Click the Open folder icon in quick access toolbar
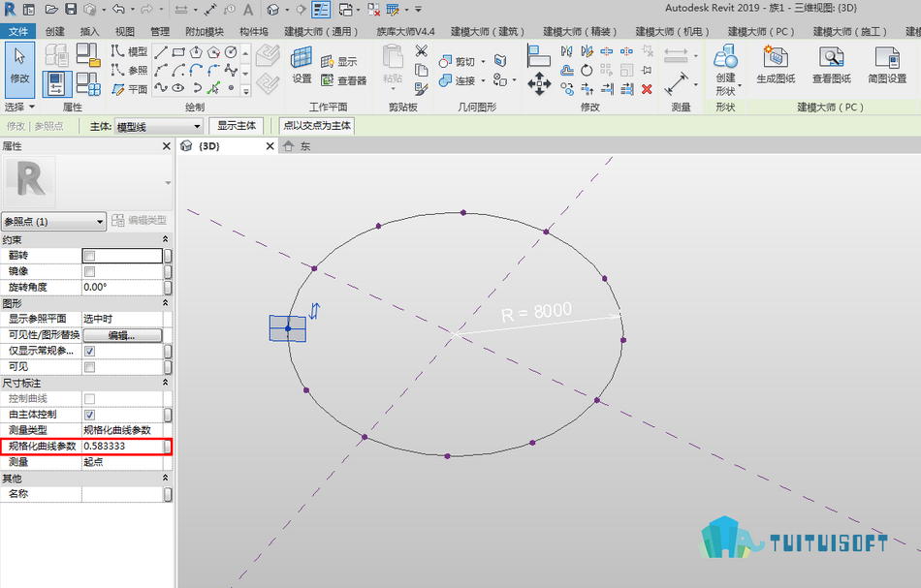 [x=51, y=9]
